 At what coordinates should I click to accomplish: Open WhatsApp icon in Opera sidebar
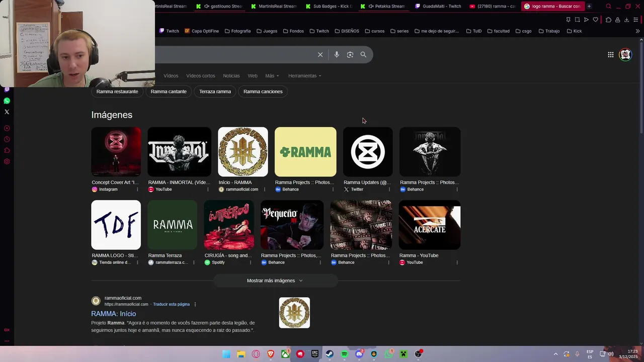[7, 101]
